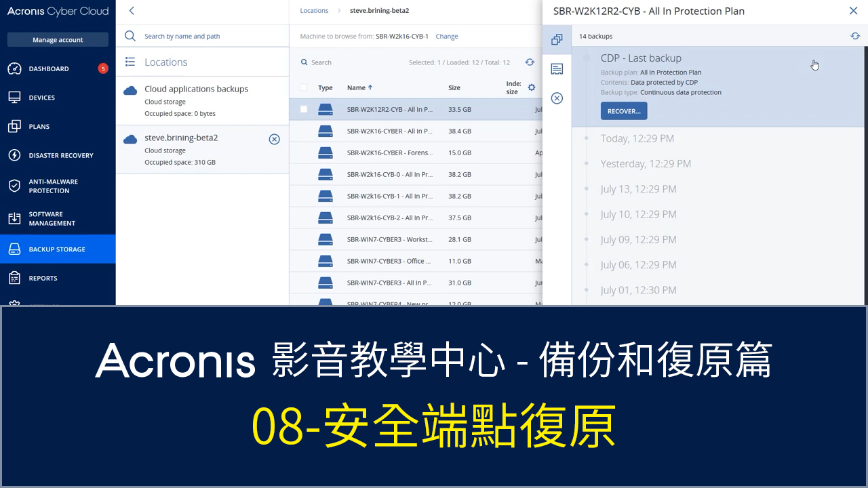The image size is (868, 488).
Task: Click the Devices monitor icon
Action: tap(14, 98)
